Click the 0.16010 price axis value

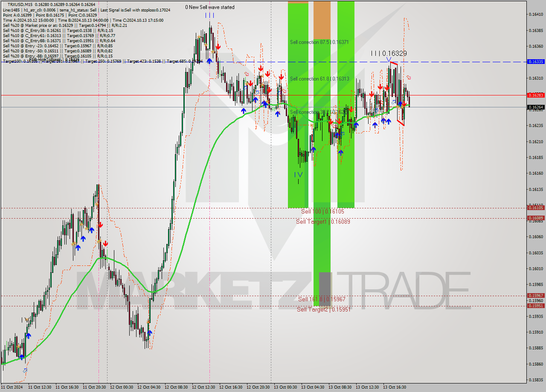(x=536, y=268)
